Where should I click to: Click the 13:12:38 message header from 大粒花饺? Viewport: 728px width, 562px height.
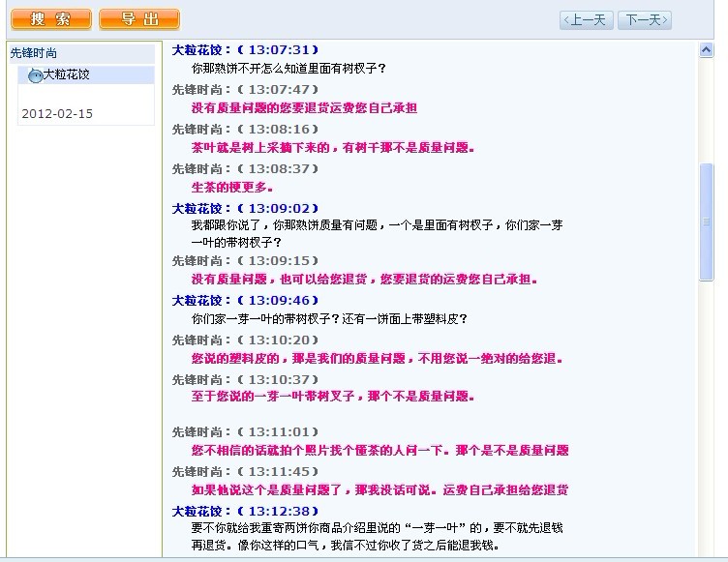tap(245, 511)
